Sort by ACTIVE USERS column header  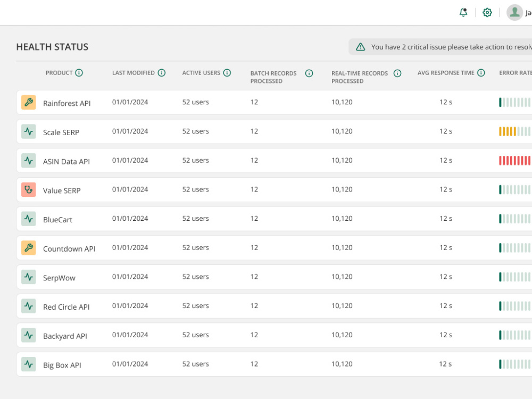(201, 72)
